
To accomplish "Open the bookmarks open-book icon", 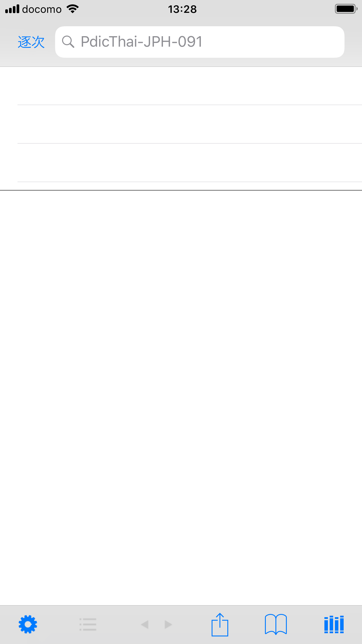I will tap(276, 624).
